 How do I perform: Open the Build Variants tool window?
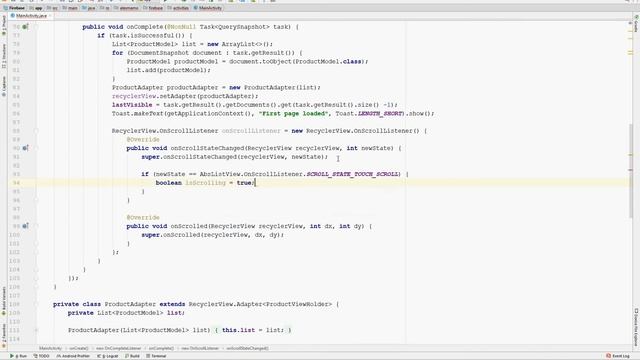coord(4,301)
